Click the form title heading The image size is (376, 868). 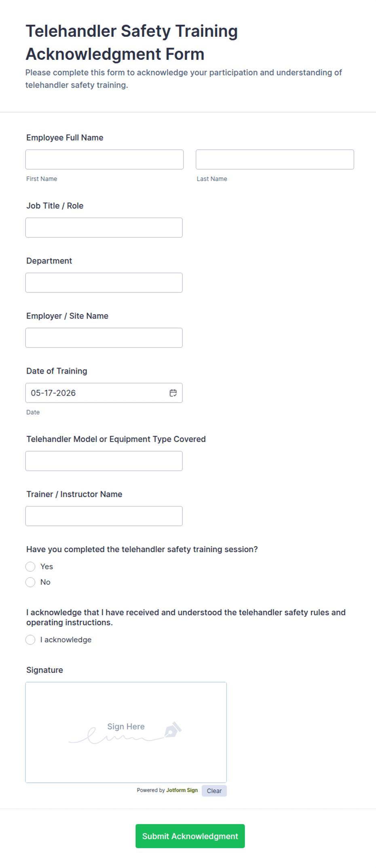(132, 42)
